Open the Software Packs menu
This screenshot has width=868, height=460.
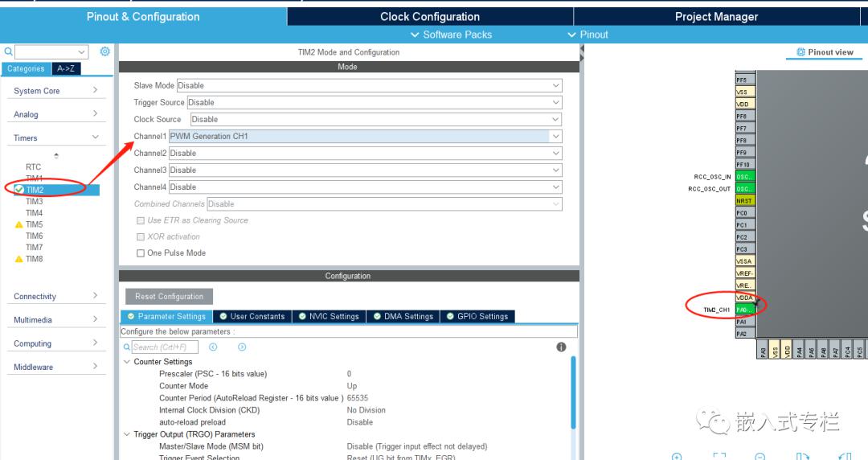[x=451, y=35]
